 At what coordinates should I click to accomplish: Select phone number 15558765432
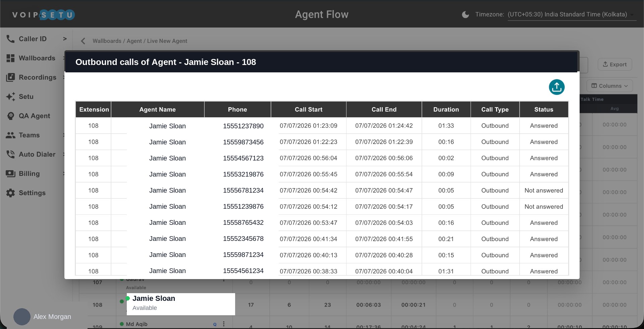tap(243, 222)
